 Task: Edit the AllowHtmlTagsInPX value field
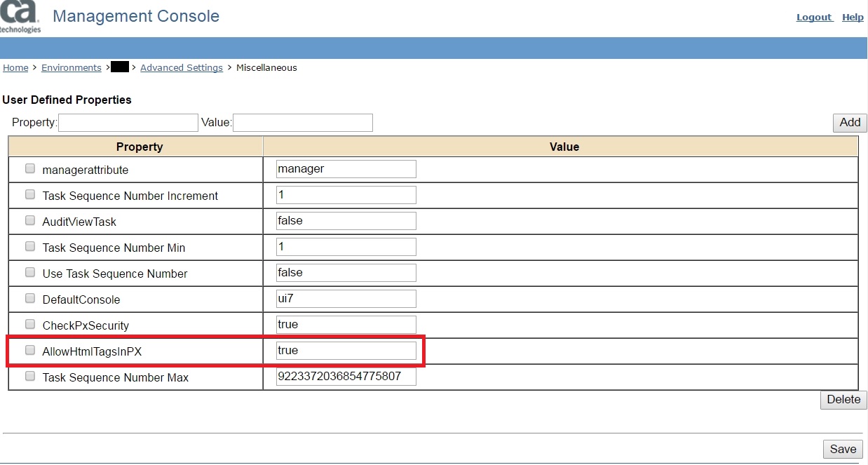point(346,351)
